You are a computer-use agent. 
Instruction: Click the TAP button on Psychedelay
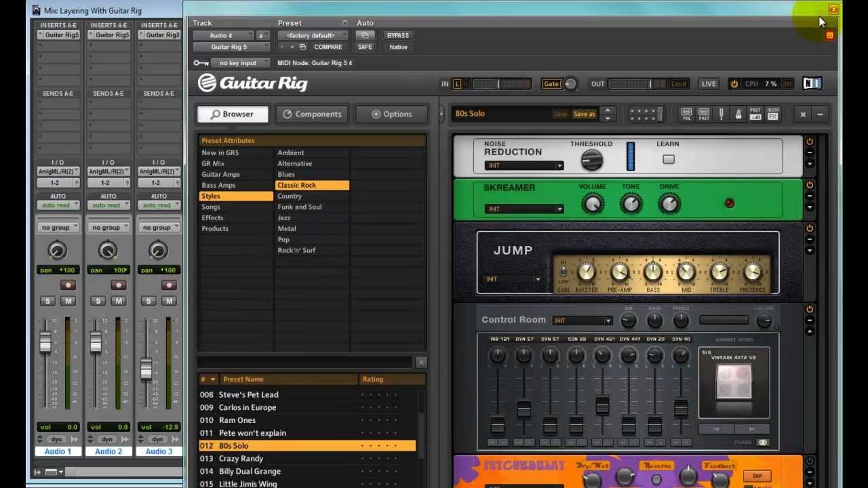click(x=757, y=476)
